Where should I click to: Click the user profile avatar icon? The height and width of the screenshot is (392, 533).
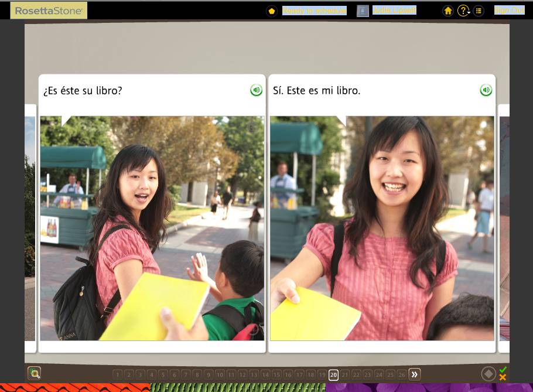click(x=363, y=11)
